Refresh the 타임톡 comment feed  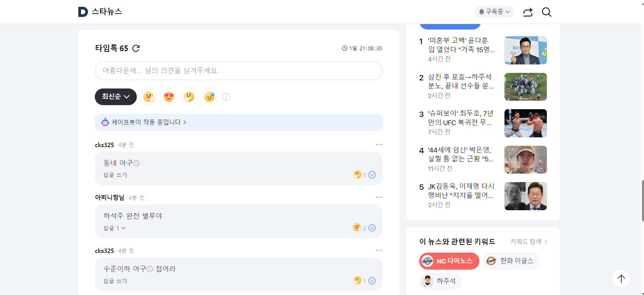coord(136,48)
